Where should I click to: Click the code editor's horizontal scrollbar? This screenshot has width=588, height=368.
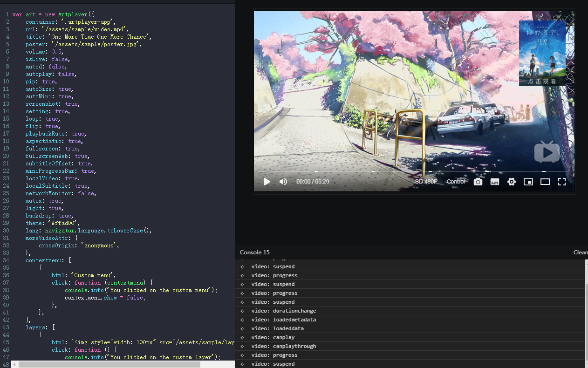click(109, 365)
